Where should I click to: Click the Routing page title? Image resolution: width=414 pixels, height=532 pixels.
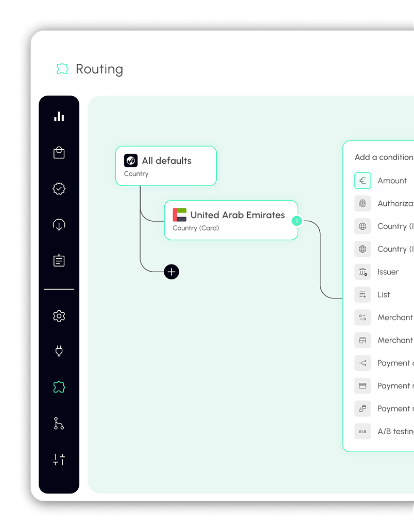99,69
